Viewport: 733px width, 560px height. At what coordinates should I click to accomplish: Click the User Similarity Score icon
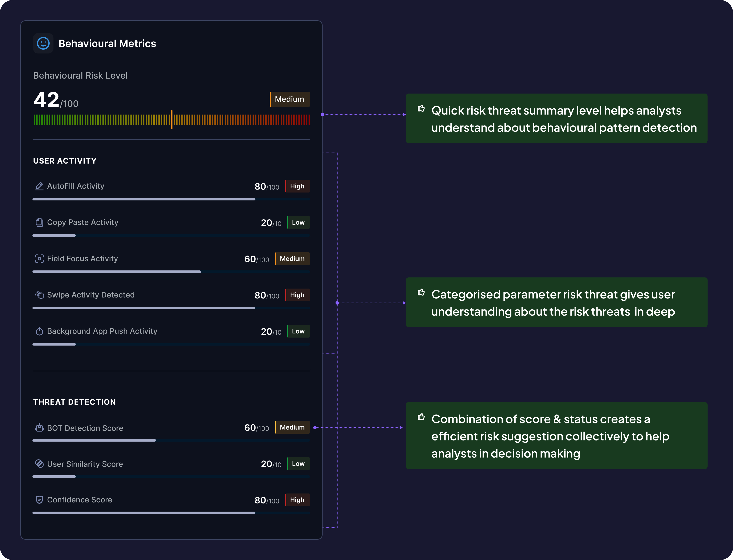(x=39, y=464)
